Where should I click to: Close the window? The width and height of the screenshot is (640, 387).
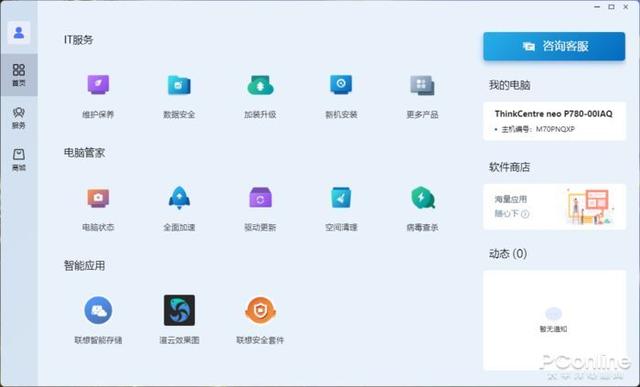point(626,7)
